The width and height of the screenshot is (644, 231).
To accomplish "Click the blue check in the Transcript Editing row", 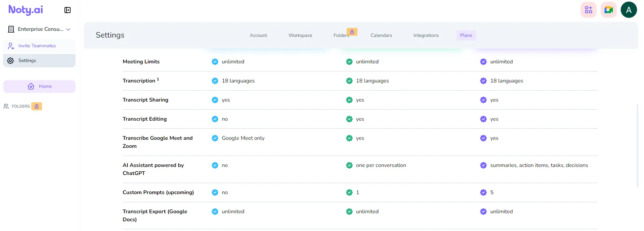I will [x=215, y=119].
